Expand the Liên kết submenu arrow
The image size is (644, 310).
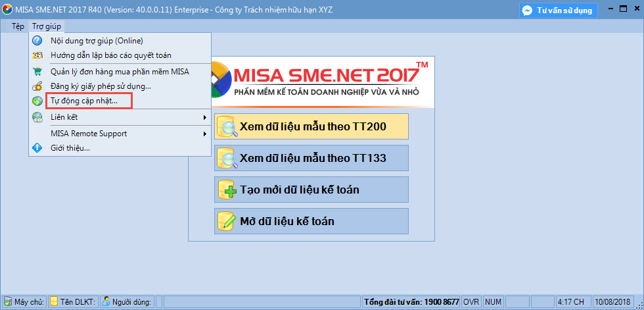tap(204, 118)
